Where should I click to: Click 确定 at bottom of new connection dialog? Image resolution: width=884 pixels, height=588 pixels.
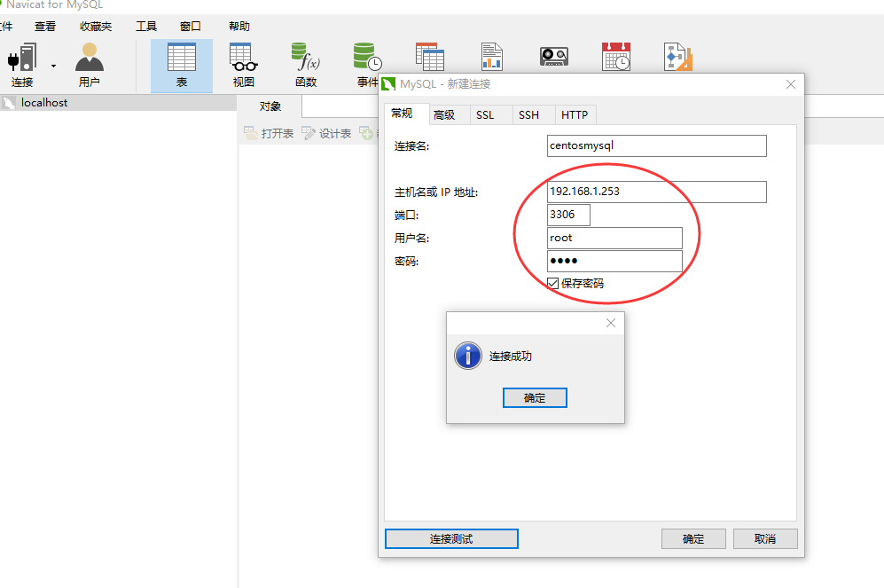pyautogui.click(x=693, y=539)
